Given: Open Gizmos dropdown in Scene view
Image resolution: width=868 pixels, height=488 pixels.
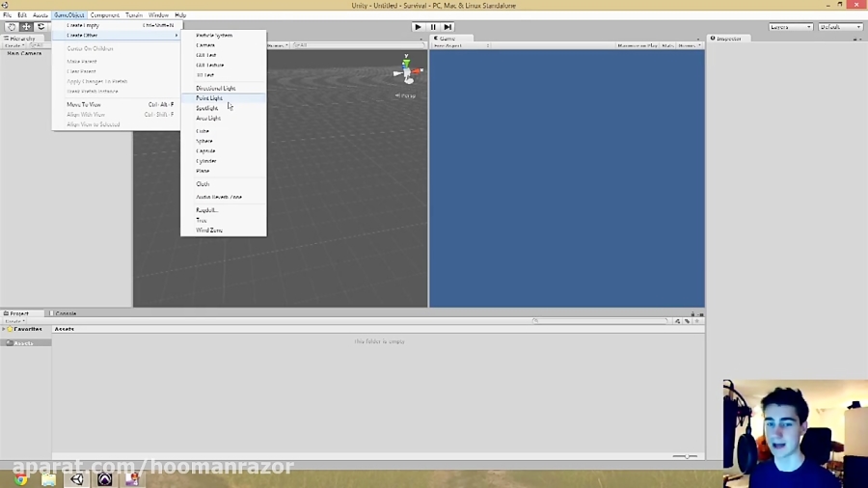Looking at the screenshot, I should click(x=278, y=45).
